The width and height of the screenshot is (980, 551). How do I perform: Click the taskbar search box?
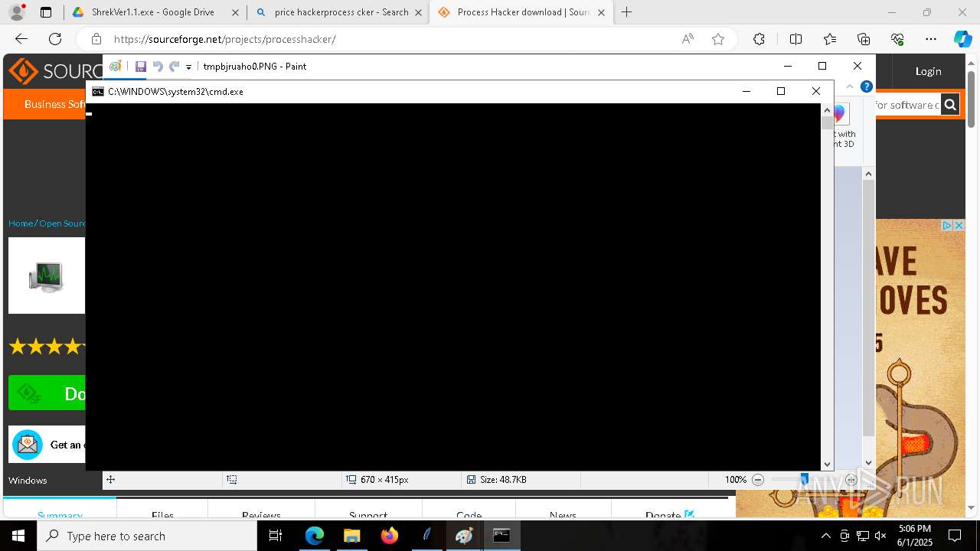(147, 536)
